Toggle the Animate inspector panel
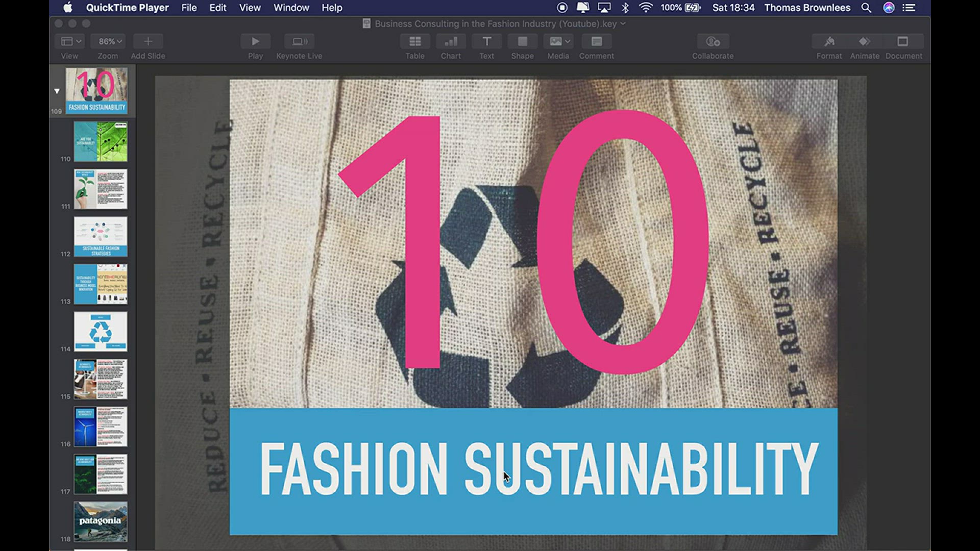This screenshot has width=980, height=551. 865,41
